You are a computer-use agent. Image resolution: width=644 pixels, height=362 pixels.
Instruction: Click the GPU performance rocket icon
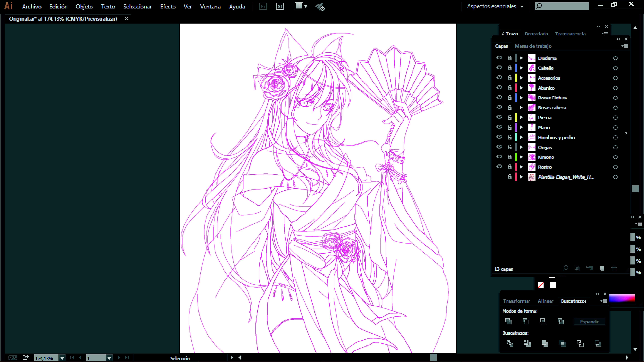pyautogui.click(x=320, y=7)
